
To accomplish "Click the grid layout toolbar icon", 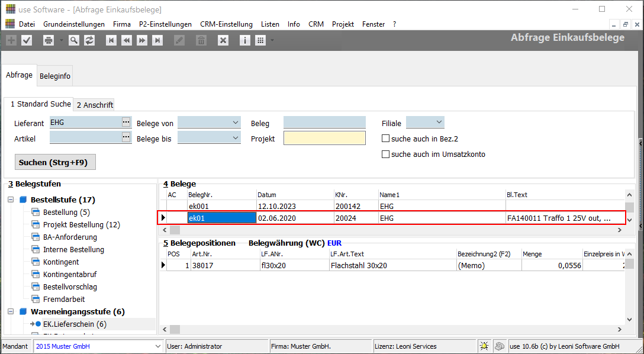I will click(260, 40).
